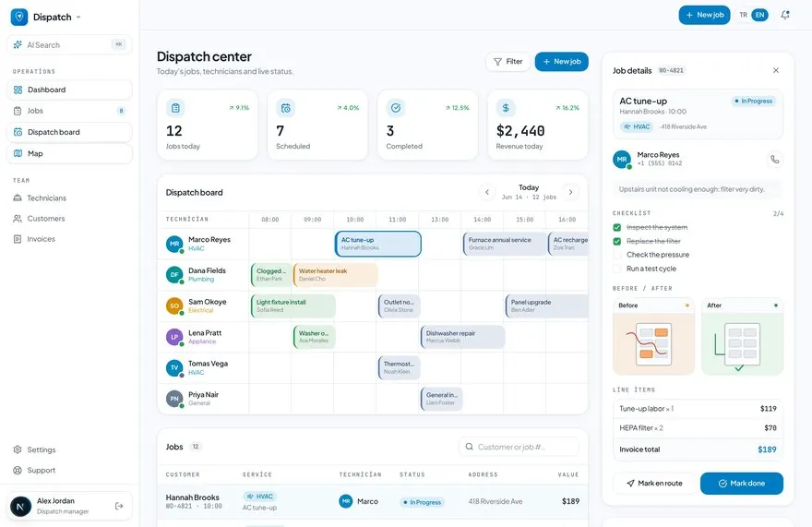812x527 pixels.
Task: Click the Jobs today clipboard icon
Action: 175,108
